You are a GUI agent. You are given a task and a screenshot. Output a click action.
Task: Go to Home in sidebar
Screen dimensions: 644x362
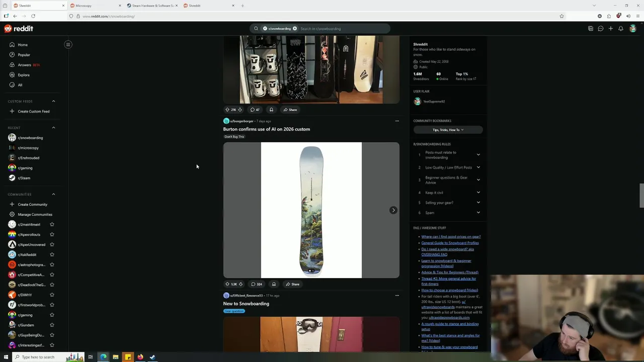tap(23, 45)
